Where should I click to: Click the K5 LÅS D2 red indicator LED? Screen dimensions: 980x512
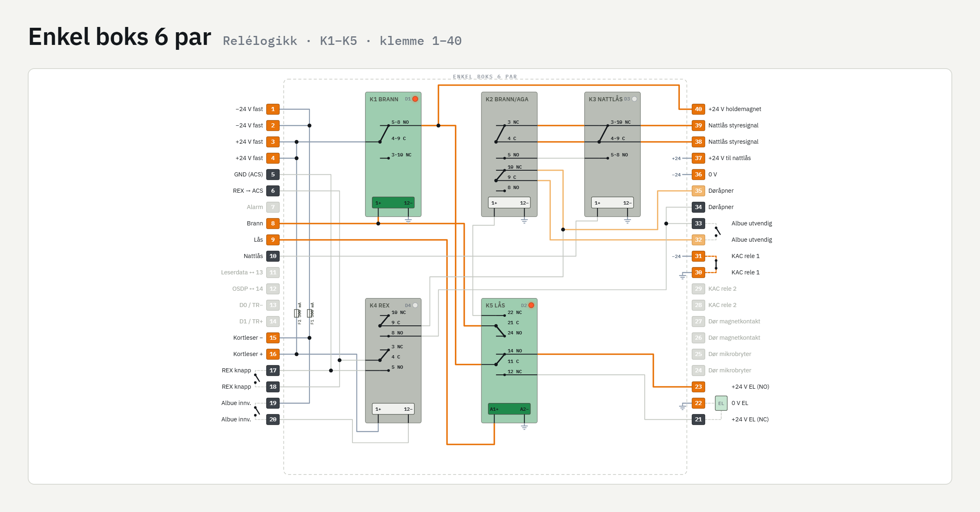click(x=531, y=305)
